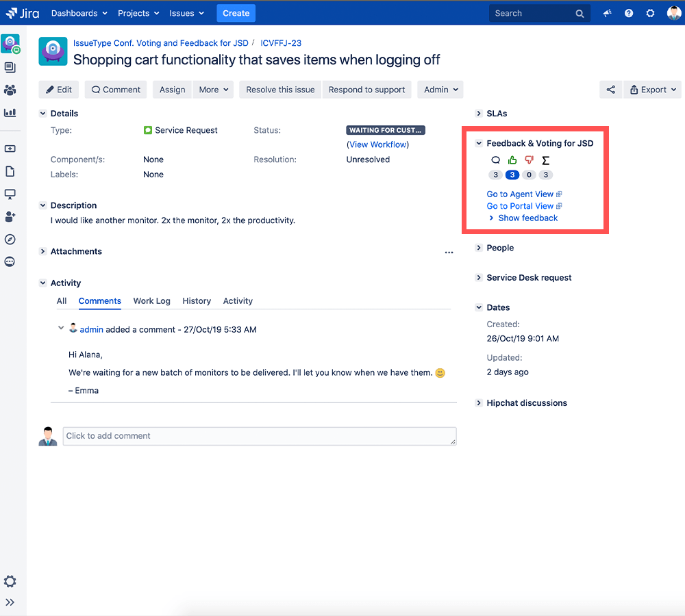Open the queues list icon in sidebar
Viewport: 685px width, 616px height.
tap(10, 67)
